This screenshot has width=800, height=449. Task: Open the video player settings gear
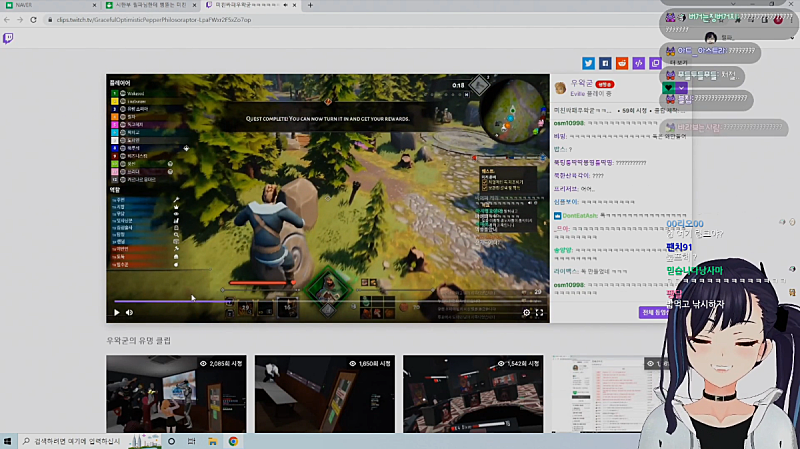(x=527, y=313)
